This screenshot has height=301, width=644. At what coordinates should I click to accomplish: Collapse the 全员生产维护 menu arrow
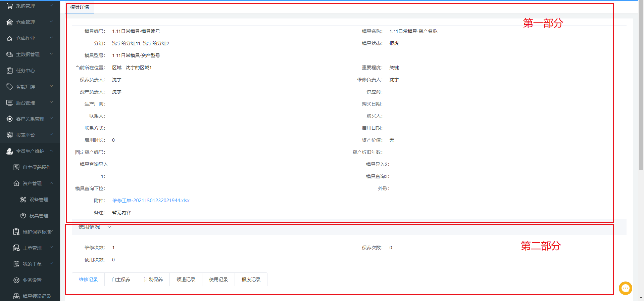click(51, 151)
